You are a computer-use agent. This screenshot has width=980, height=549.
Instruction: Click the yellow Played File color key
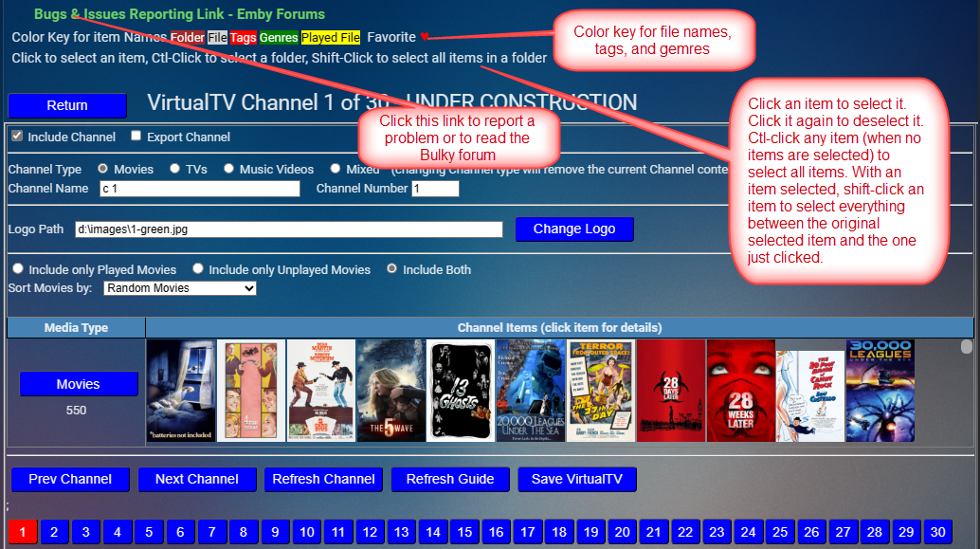[x=331, y=38]
